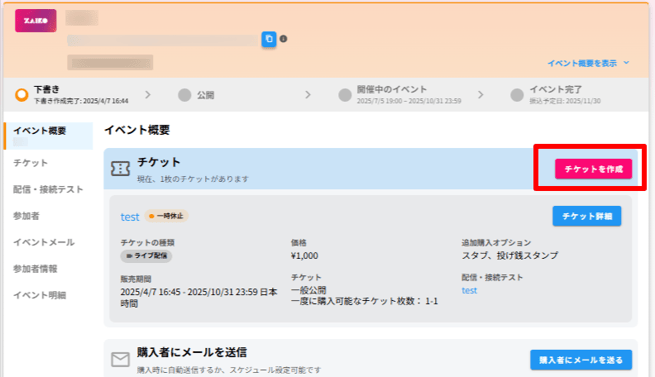Click the ライブ配信 ticket type tag
655x377 pixels.
click(146, 256)
